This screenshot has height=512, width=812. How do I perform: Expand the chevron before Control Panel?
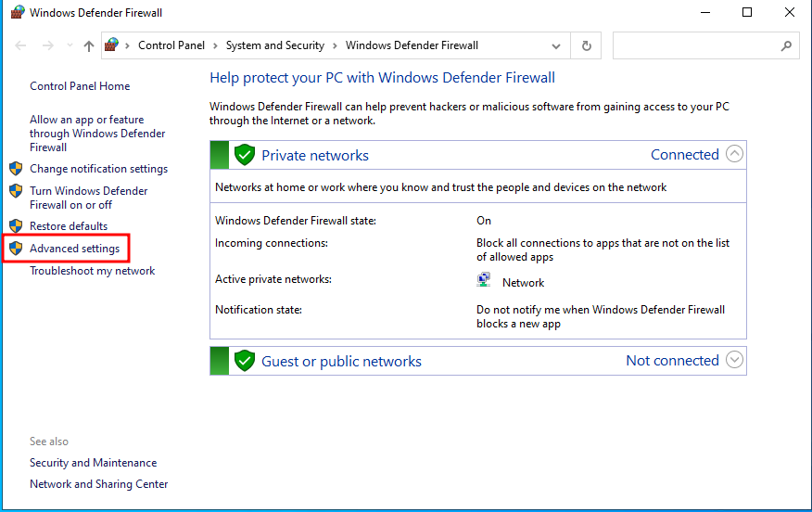tap(127, 45)
